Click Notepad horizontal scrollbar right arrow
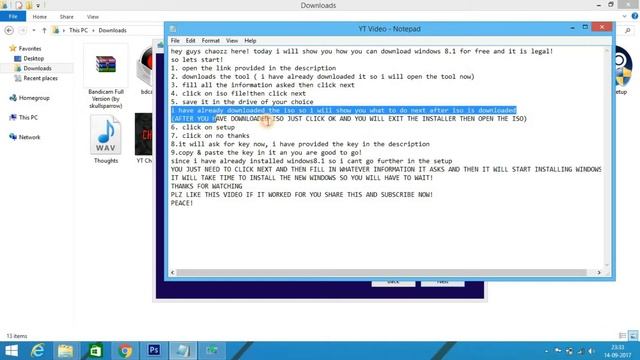 click(599, 272)
